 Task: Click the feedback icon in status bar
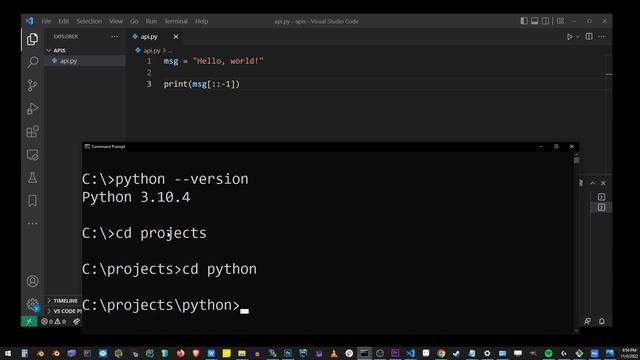pyautogui.click(x=587, y=321)
